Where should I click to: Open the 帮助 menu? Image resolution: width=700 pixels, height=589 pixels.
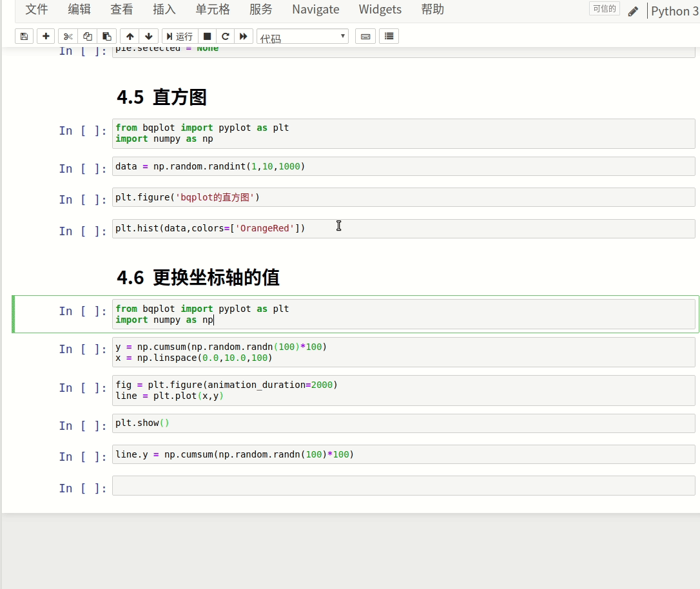coord(433,10)
